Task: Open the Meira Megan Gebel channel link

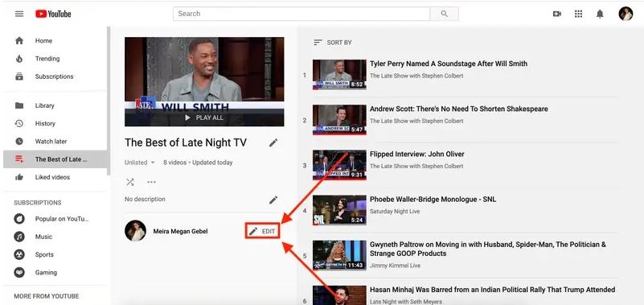Action: click(x=180, y=232)
